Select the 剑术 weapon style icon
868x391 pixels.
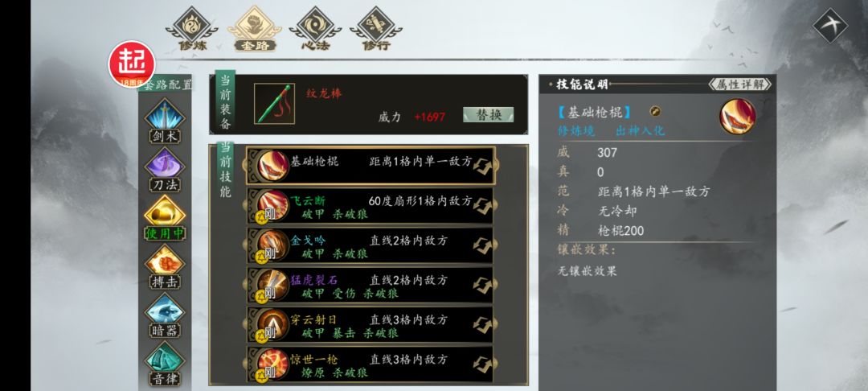tap(165, 121)
